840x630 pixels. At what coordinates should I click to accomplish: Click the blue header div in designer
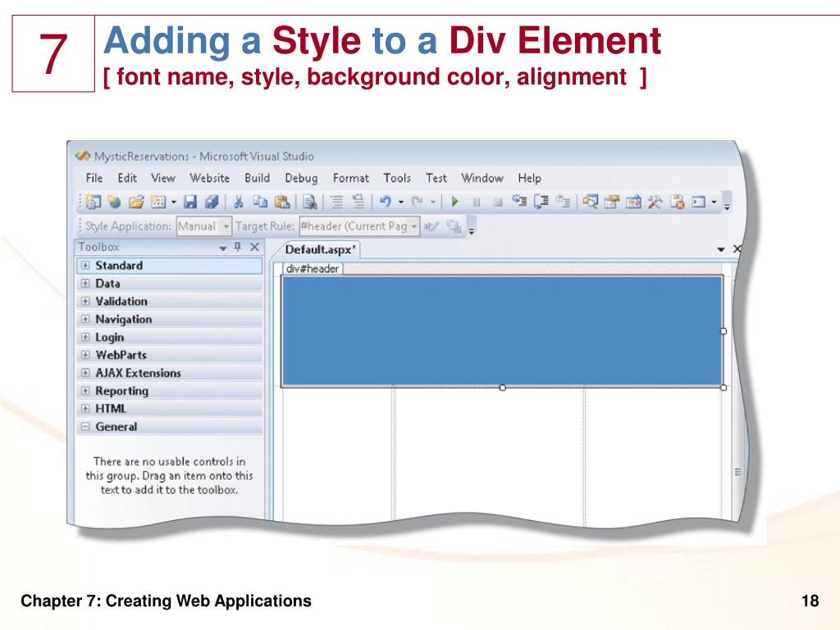click(x=502, y=331)
